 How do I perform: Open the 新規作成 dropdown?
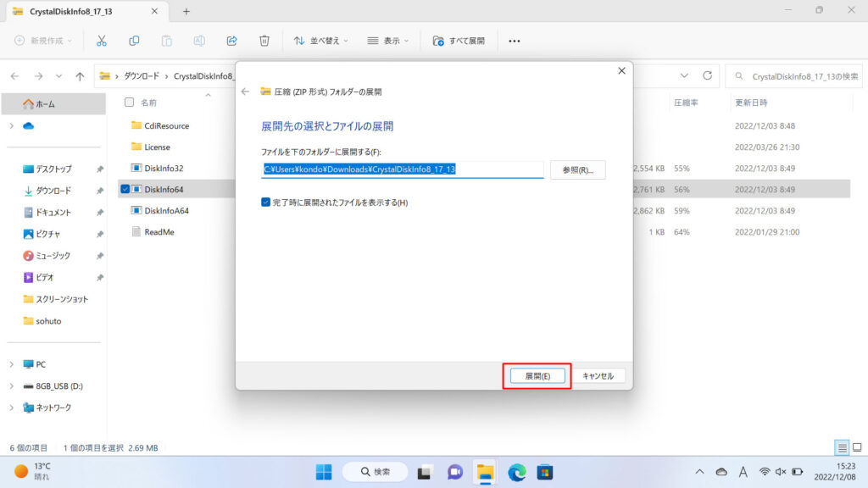pyautogui.click(x=42, y=41)
